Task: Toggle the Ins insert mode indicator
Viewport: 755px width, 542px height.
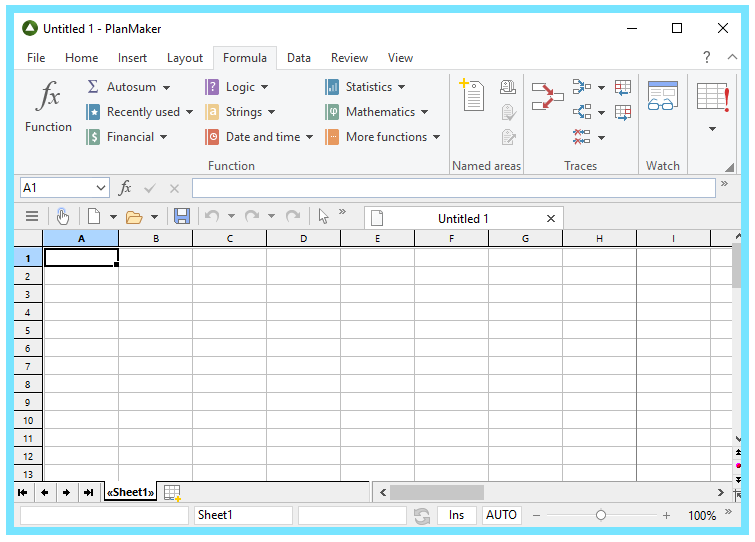Action: click(x=456, y=515)
